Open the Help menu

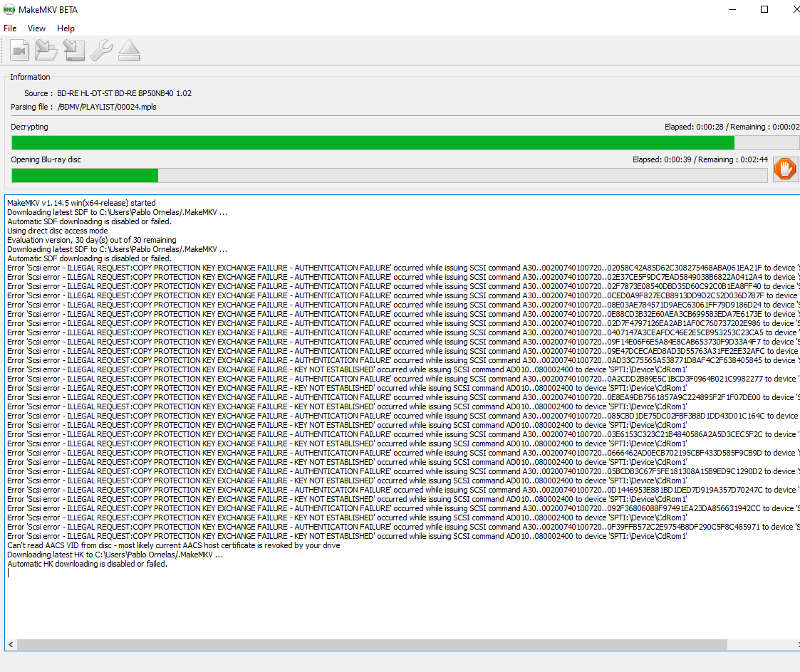click(66, 28)
